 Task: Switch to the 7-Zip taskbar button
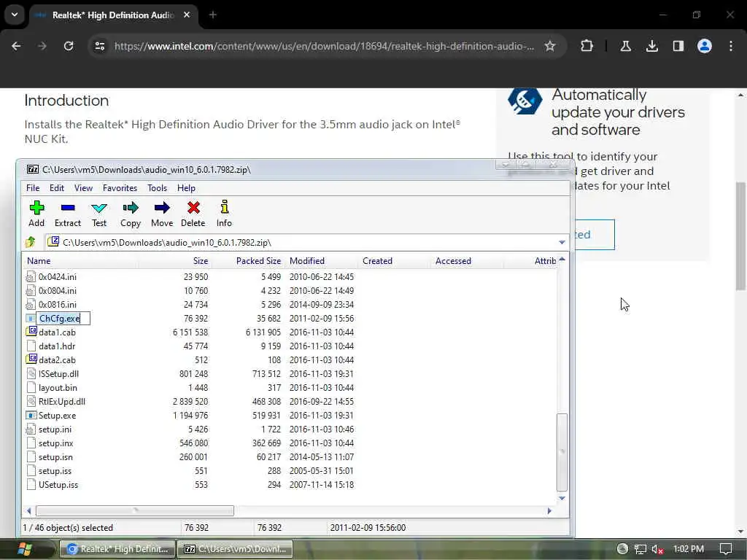tap(236, 549)
